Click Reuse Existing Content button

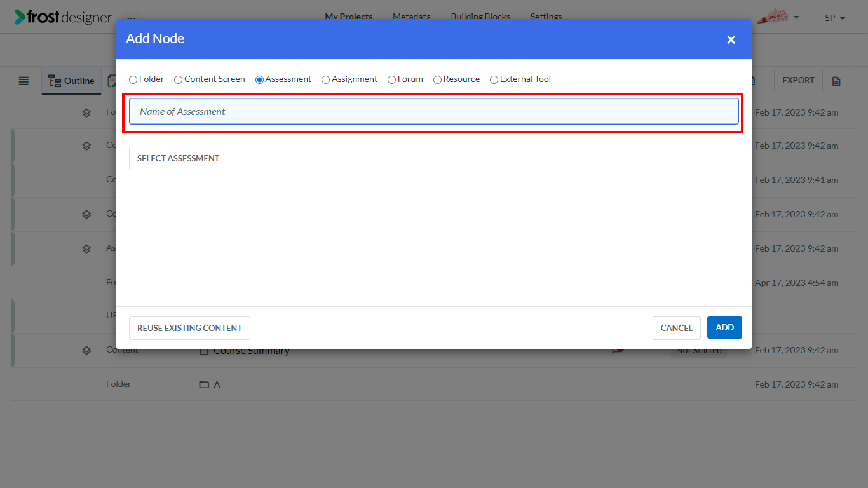(189, 328)
